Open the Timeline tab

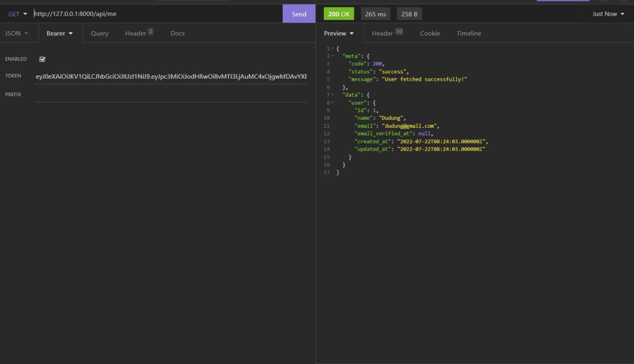point(469,33)
